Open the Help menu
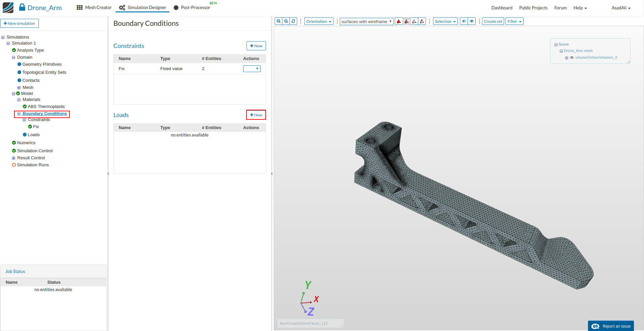The height and width of the screenshot is (331, 644). (x=580, y=8)
